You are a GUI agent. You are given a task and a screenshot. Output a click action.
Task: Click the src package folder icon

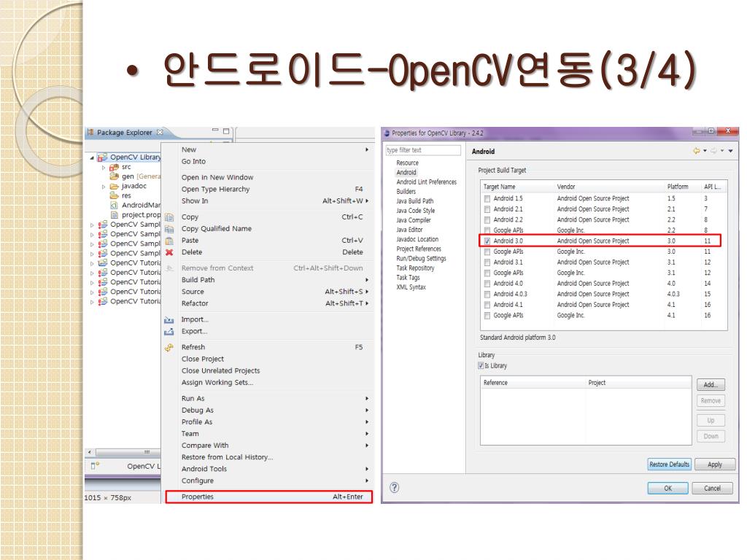tap(114, 167)
